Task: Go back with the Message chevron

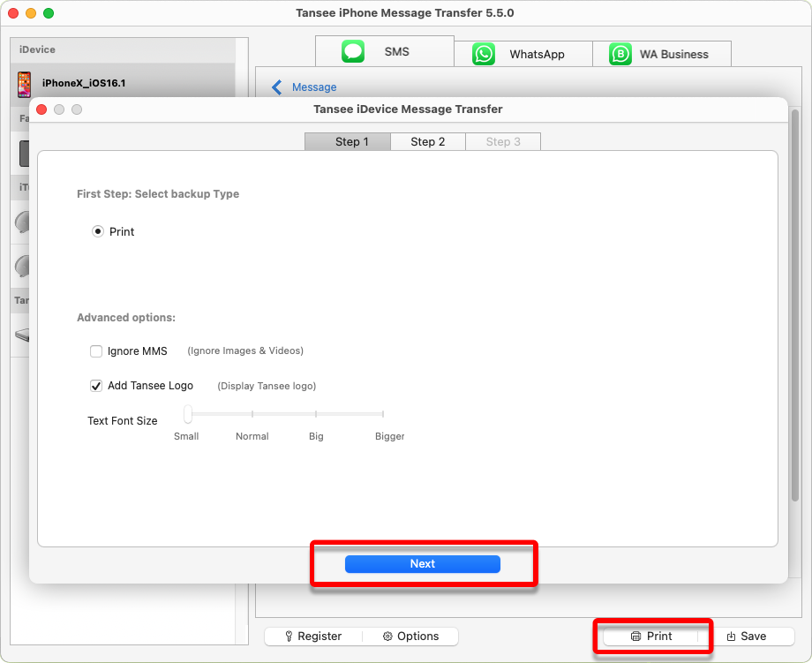Action: [x=277, y=87]
